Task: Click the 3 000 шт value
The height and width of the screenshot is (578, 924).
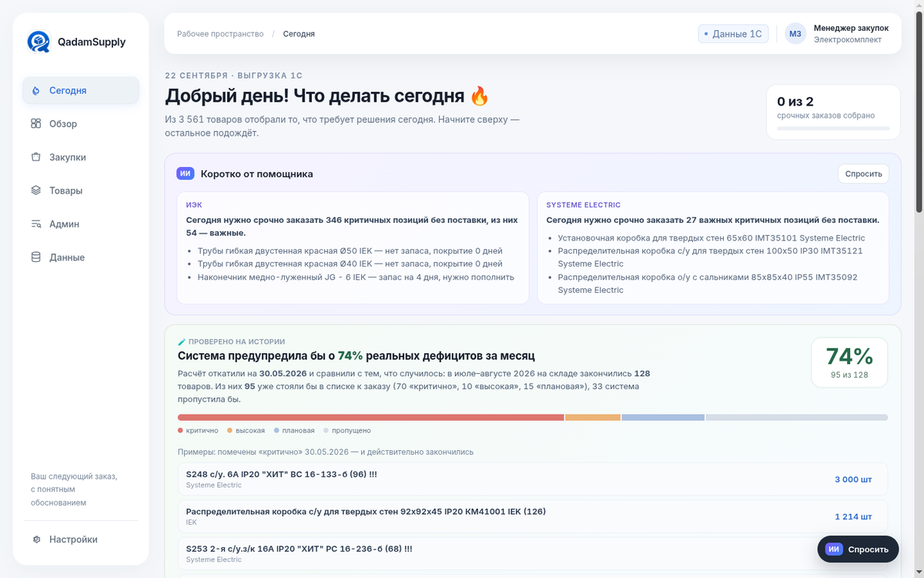Action: pos(853,479)
